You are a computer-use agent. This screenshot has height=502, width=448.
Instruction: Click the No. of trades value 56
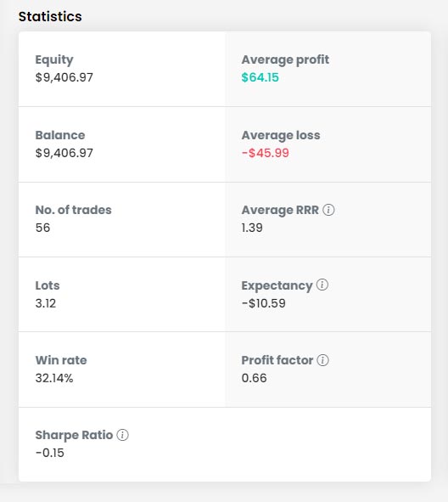pyautogui.click(x=43, y=228)
